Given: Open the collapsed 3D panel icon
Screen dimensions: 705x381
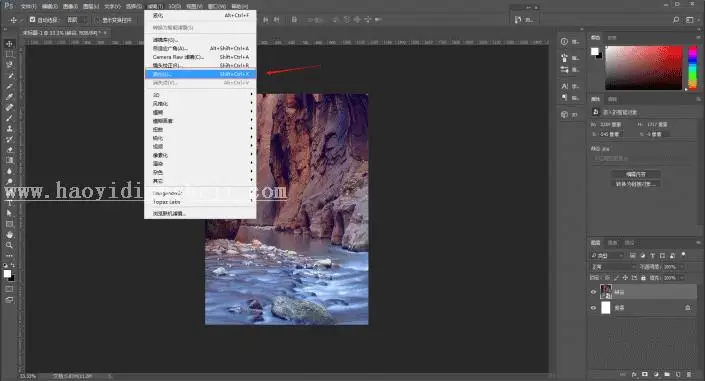Looking at the screenshot, I should pos(565,114).
